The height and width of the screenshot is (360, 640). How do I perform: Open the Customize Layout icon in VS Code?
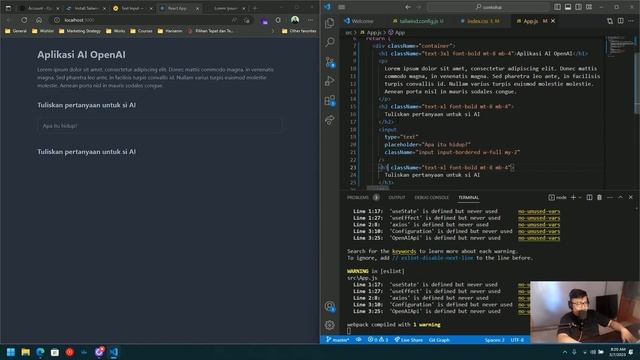pyautogui.click(x=589, y=7)
